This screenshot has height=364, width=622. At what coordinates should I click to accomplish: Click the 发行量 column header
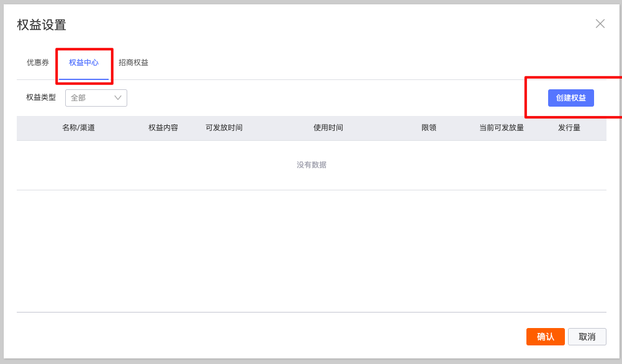(569, 128)
